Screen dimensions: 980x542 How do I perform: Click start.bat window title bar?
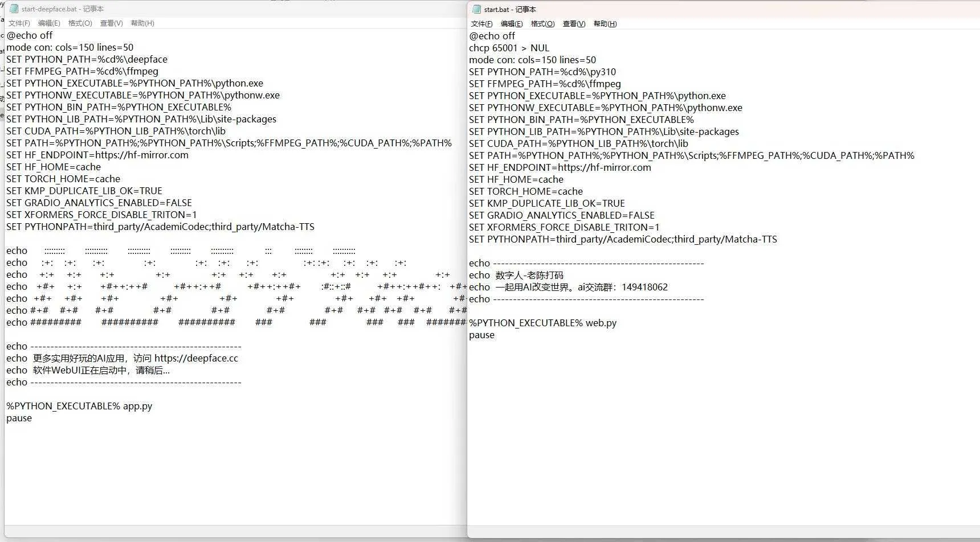tap(724, 10)
